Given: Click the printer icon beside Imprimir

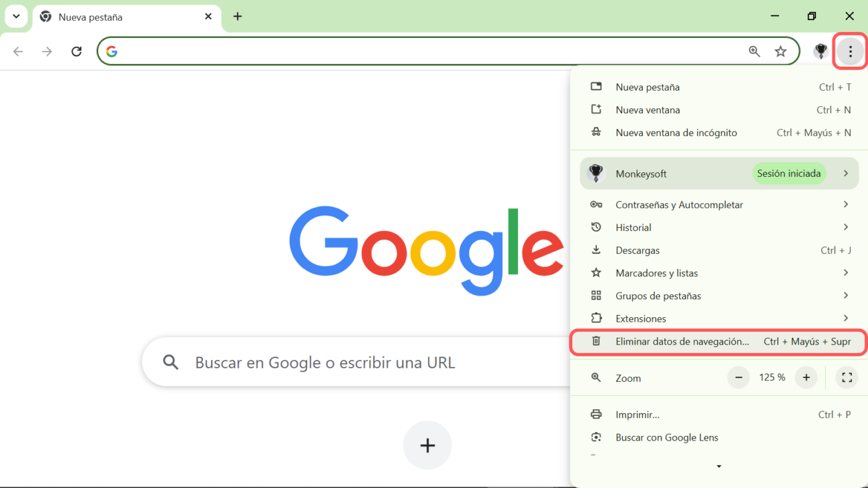Looking at the screenshot, I should 596,414.
